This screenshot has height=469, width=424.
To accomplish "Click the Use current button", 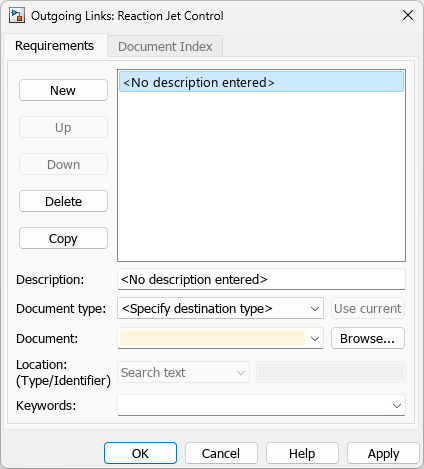I will tap(368, 308).
